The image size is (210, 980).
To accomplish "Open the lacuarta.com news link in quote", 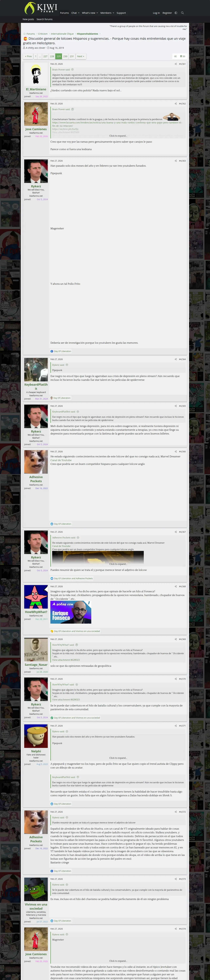I will click(x=117, y=124).
